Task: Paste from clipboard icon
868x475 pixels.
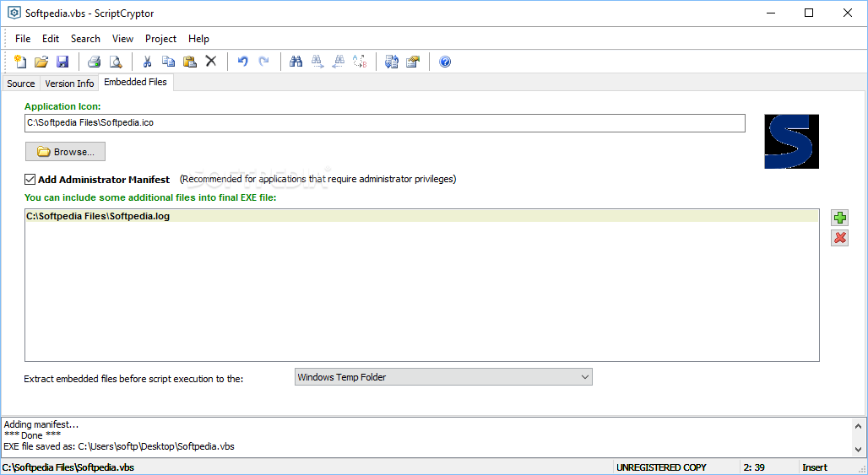Action: [190, 62]
